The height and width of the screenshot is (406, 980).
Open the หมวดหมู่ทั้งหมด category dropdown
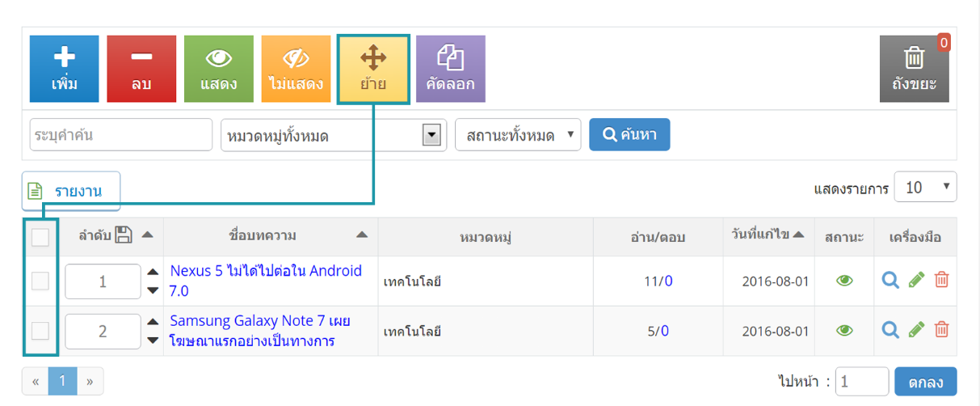[334, 135]
